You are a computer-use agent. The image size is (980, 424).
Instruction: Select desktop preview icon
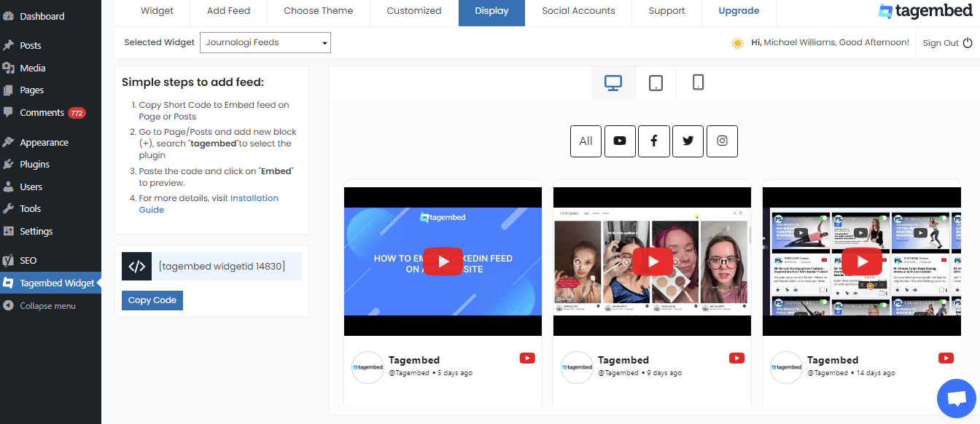[613, 83]
